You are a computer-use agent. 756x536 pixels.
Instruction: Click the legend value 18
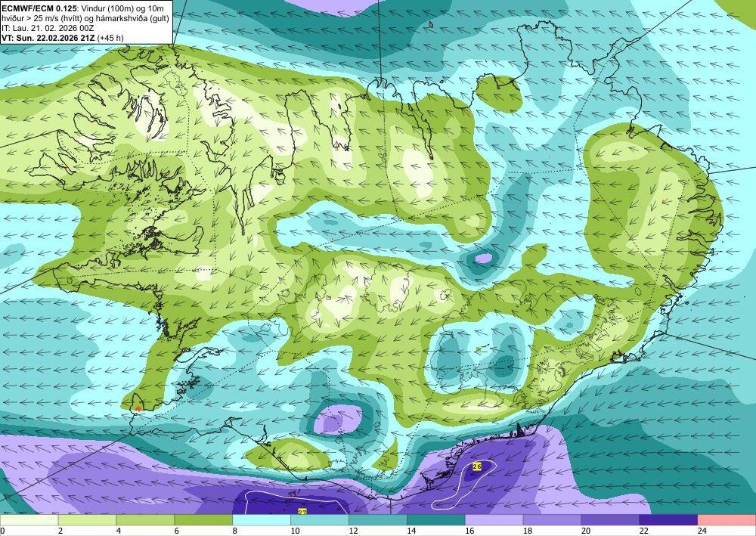(527, 531)
